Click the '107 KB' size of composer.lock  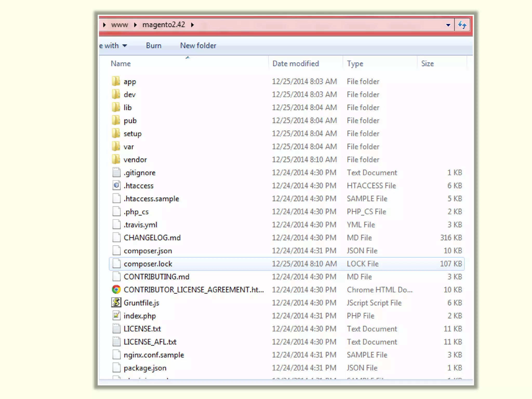(451, 264)
